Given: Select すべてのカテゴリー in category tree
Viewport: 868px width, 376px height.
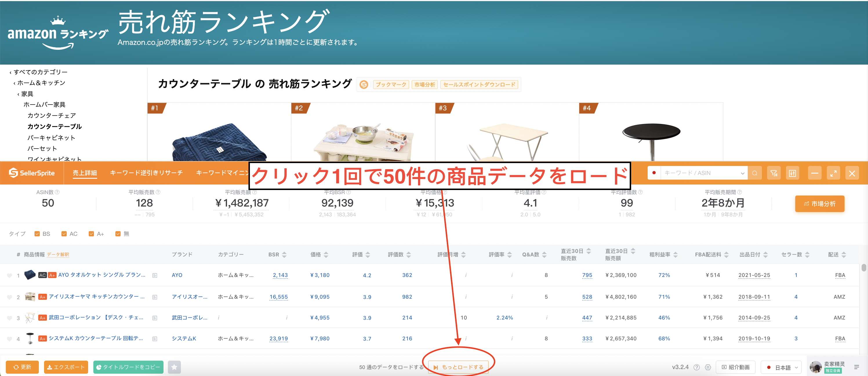Looking at the screenshot, I should (x=40, y=72).
